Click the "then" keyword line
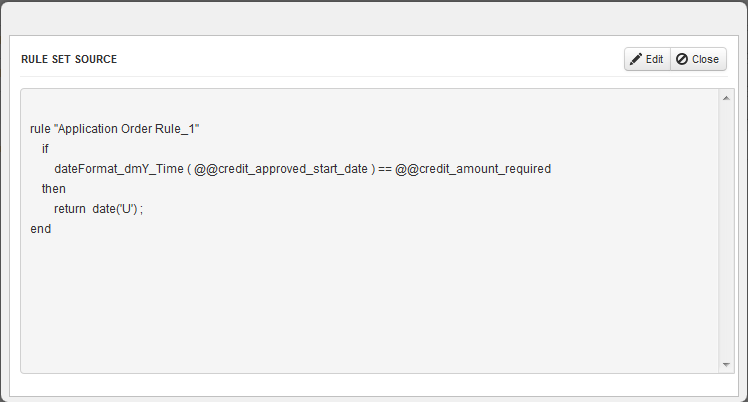This screenshot has width=748, height=402. [53, 189]
